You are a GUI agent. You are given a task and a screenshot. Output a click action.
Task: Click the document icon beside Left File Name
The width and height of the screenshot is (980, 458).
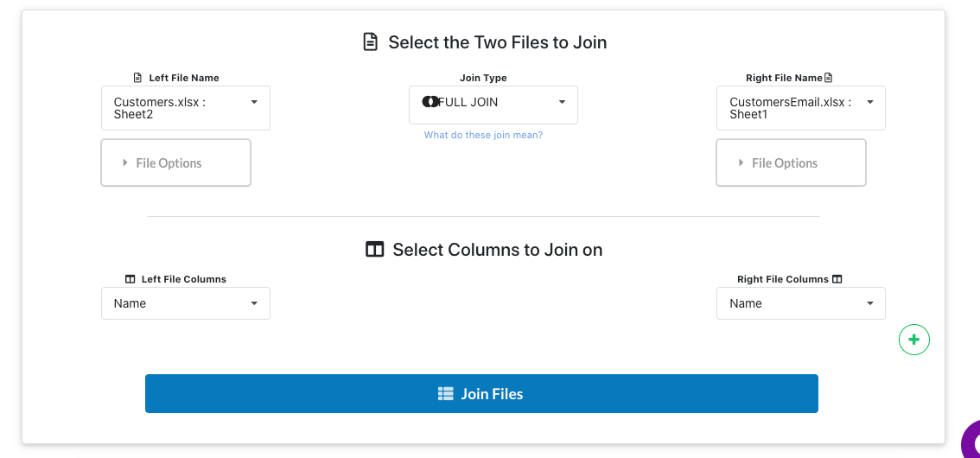pyautogui.click(x=138, y=78)
